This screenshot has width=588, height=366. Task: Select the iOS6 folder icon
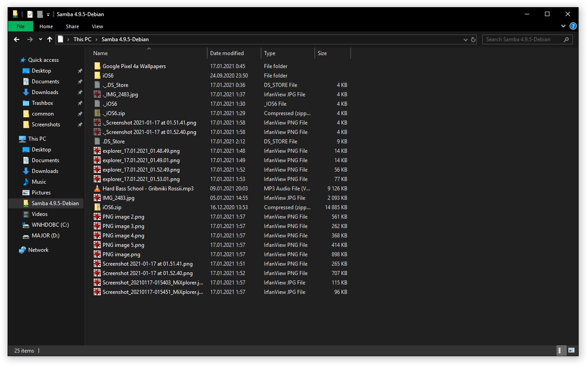click(x=97, y=75)
